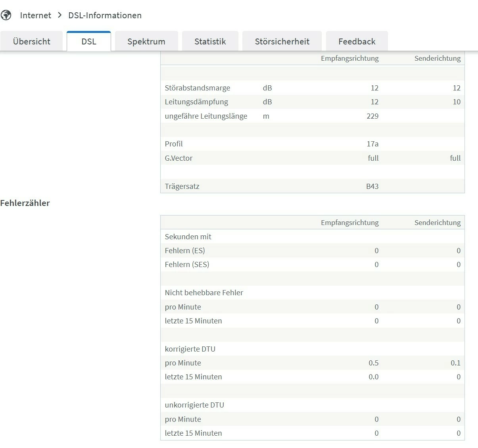Click the Profil value 17a
This screenshot has height=448, width=478.
pos(372,144)
